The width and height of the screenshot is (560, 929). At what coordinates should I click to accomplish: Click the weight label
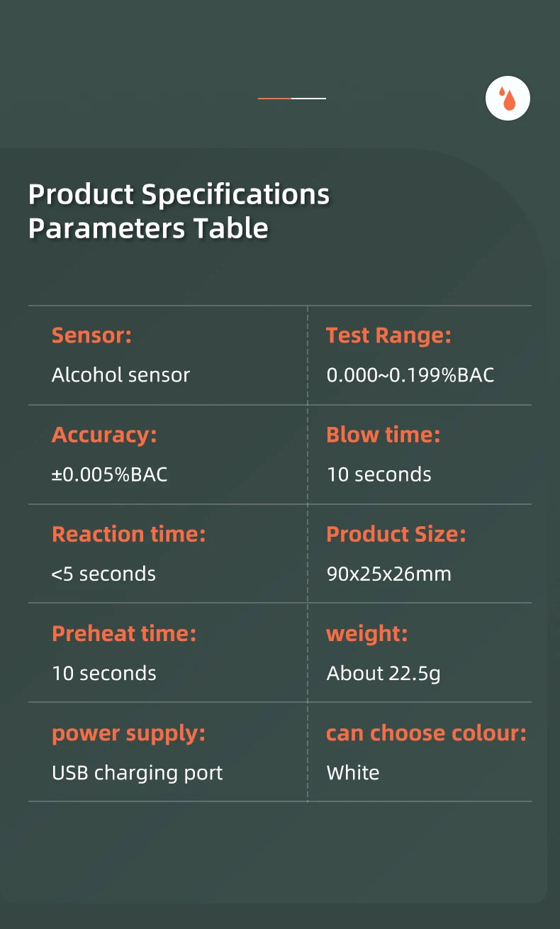coord(367,633)
